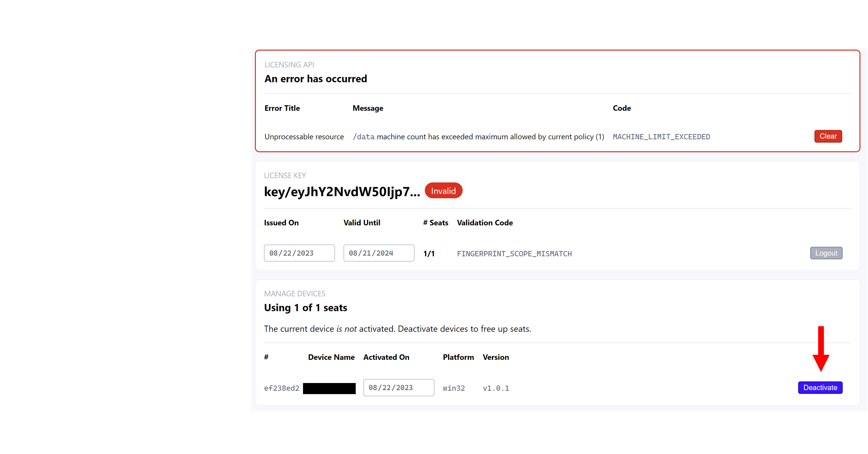Screen dimensions: 868x454
Task: Click the truncated license key heading
Action: point(342,192)
